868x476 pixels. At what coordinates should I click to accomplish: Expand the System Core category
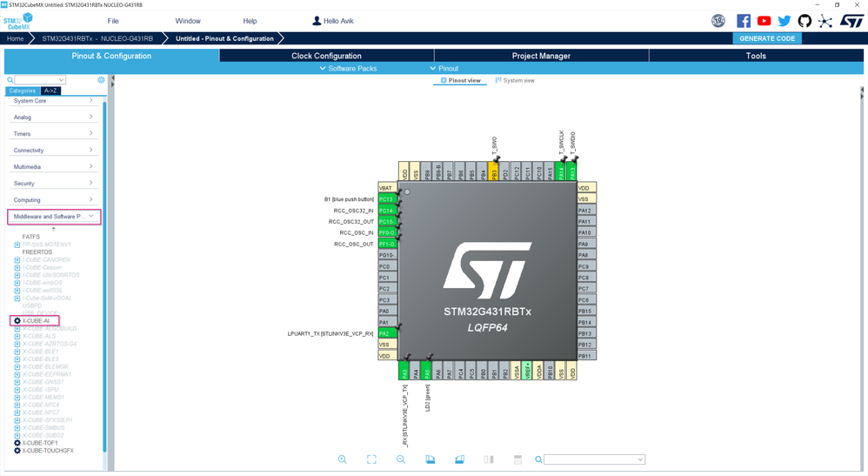[52, 101]
